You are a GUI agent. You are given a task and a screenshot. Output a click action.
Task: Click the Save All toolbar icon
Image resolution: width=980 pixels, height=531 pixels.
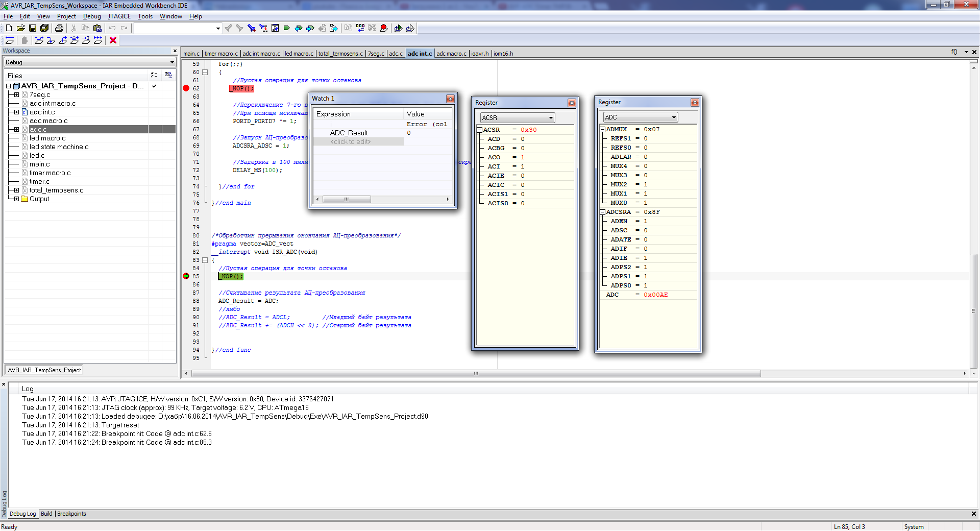44,28
